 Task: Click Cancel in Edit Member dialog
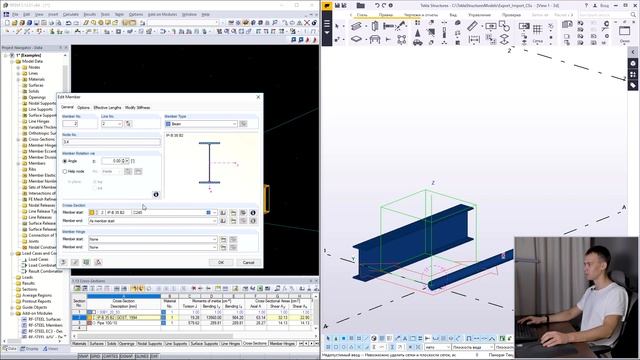click(x=248, y=262)
